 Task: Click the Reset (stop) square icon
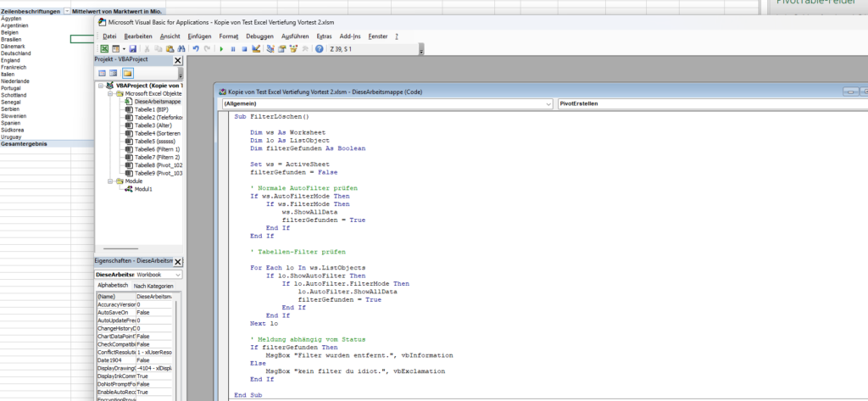coord(244,49)
